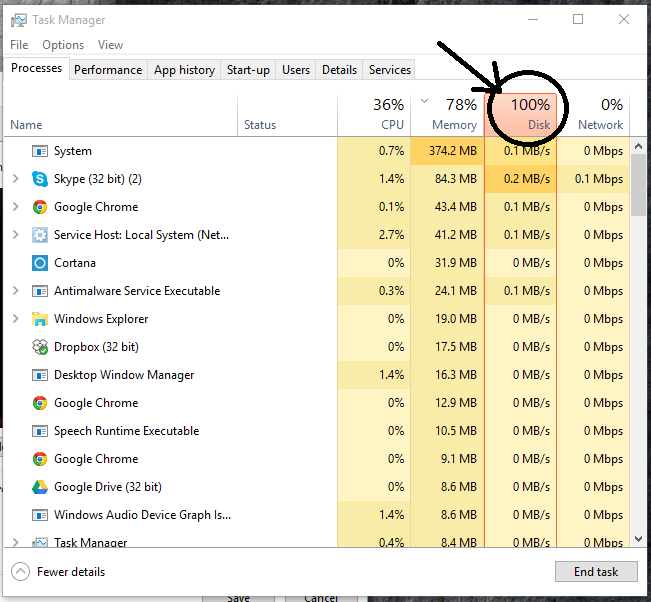This screenshot has width=651, height=602.
Task: Click Chrome icon in the 9.1 MB row
Action: tap(40, 459)
